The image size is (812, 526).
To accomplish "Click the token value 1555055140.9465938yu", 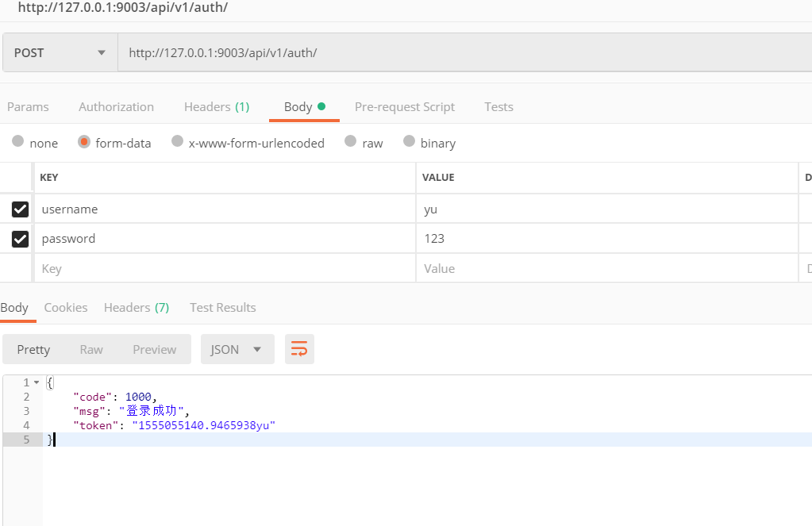I will coord(204,425).
